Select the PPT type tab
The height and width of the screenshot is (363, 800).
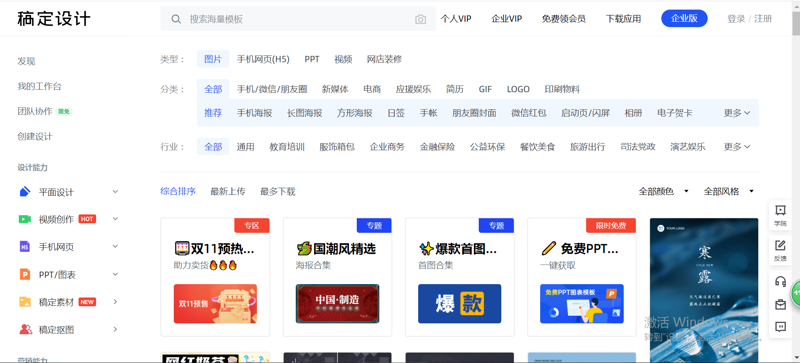[312, 59]
